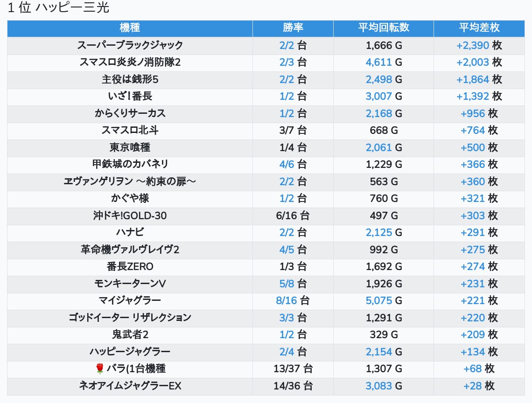Click the 4,611 average spins value
Screen dimensions: 532x403
(x=378, y=62)
